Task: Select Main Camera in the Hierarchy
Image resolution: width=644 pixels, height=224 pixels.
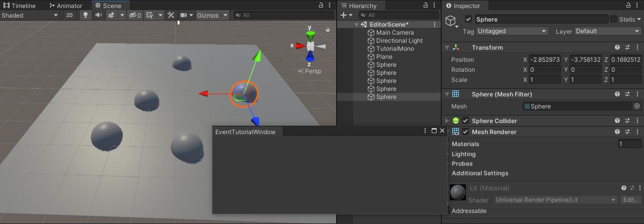Action: point(395,33)
